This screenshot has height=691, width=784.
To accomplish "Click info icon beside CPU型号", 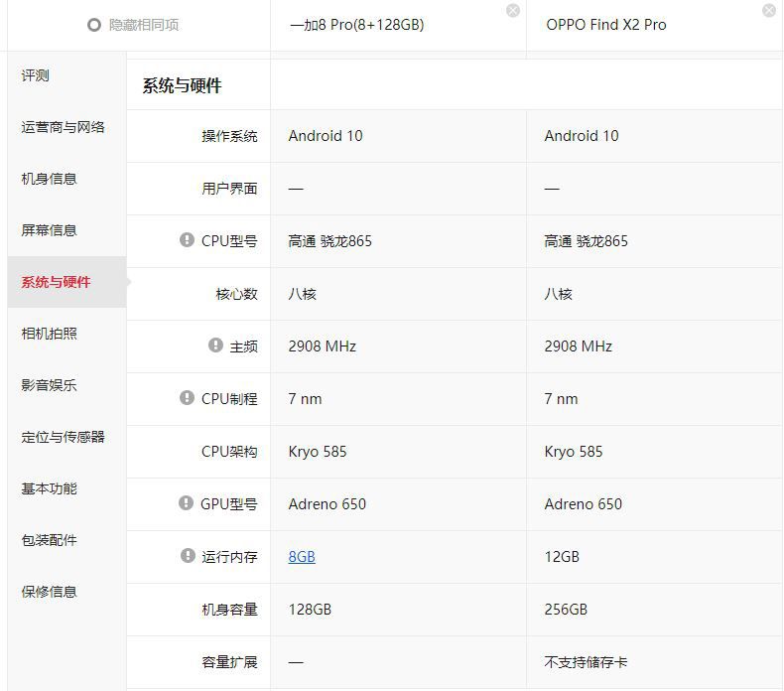I will click(x=187, y=240).
